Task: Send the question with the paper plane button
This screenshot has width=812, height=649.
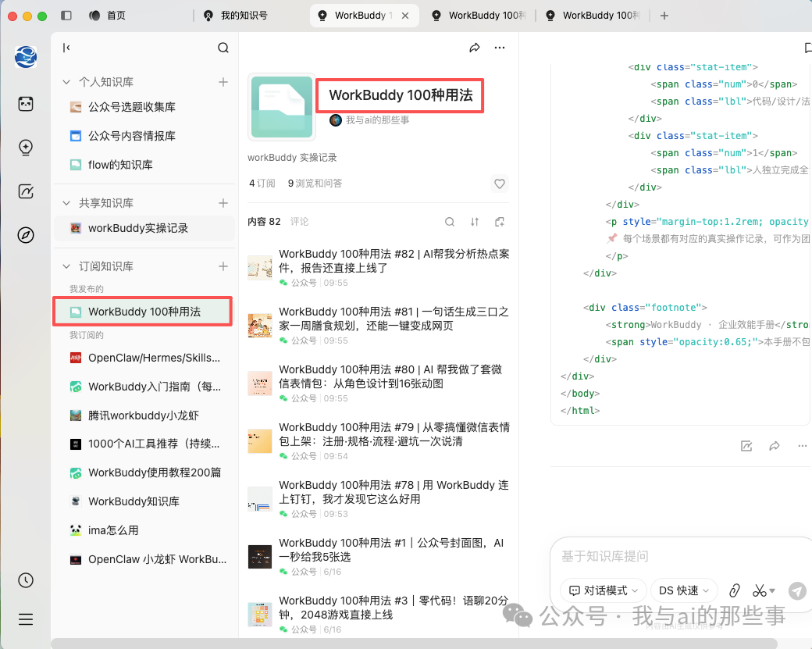Action: (797, 590)
